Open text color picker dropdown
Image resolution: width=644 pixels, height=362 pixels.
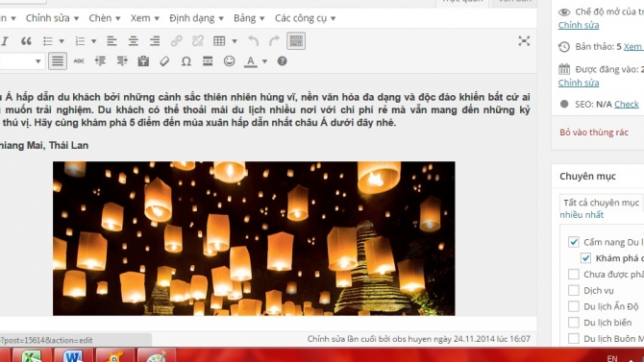coord(265,61)
